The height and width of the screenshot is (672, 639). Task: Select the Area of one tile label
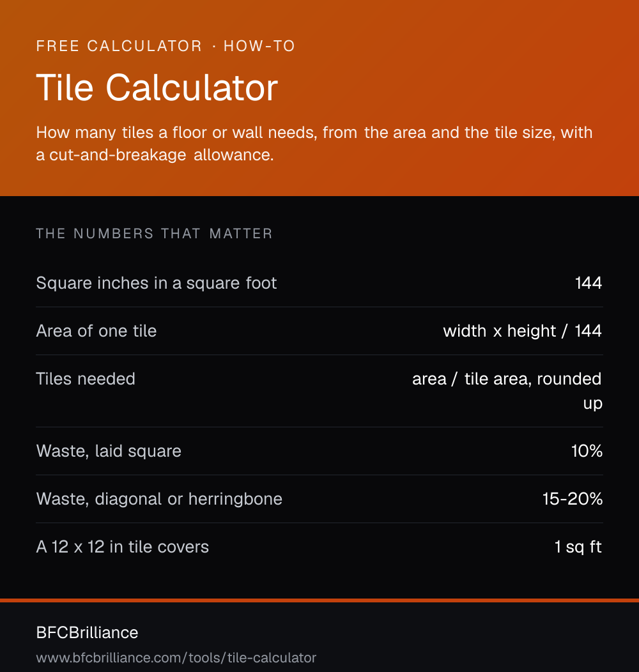point(96,331)
